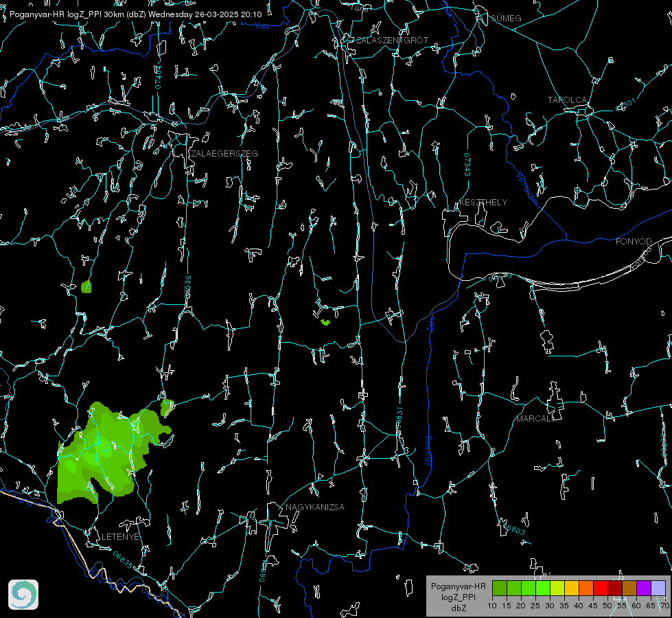Viewport: 672px width, 618px height.
Task: Click the road number 06831 label
Action: [x=399, y=418]
